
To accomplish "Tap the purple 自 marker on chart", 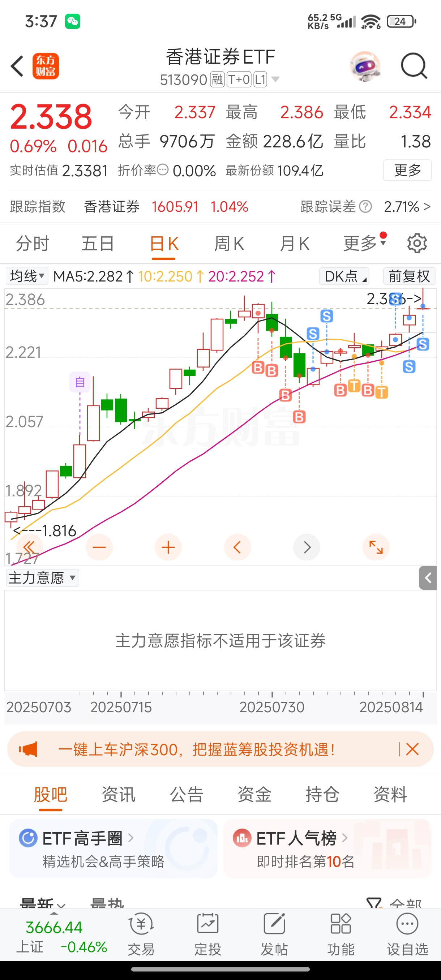I will pyautogui.click(x=80, y=382).
